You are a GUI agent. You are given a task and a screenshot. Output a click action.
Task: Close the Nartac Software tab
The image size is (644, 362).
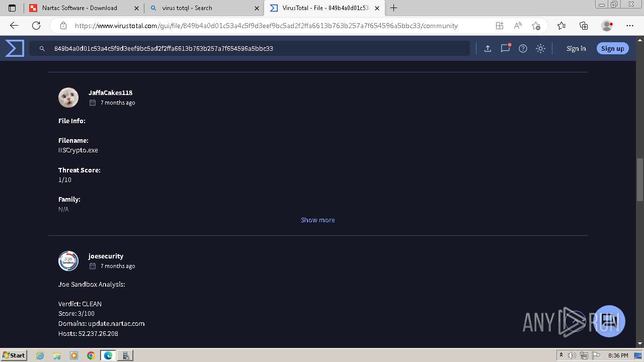[x=137, y=8]
